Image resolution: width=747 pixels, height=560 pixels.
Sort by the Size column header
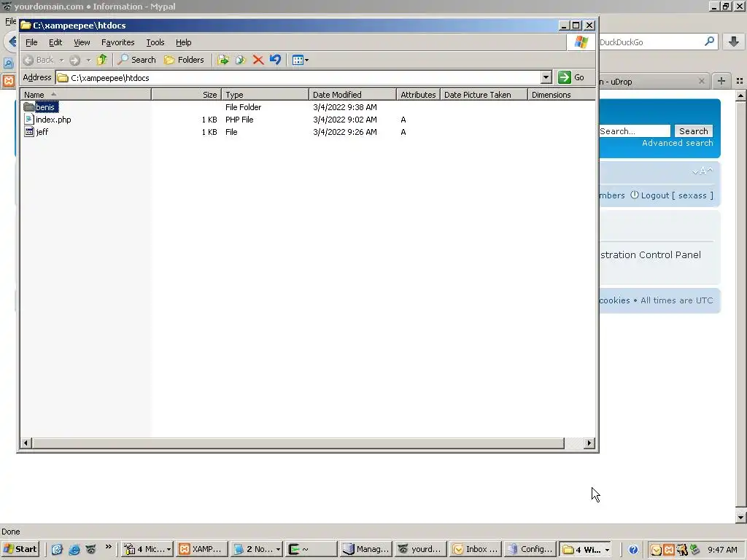[x=187, y=95]
